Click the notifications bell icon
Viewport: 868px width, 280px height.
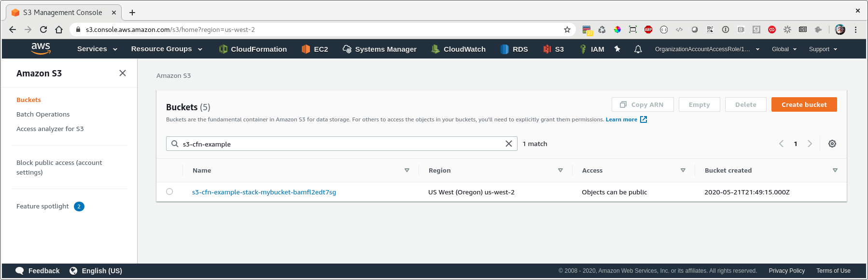(638, 49)
